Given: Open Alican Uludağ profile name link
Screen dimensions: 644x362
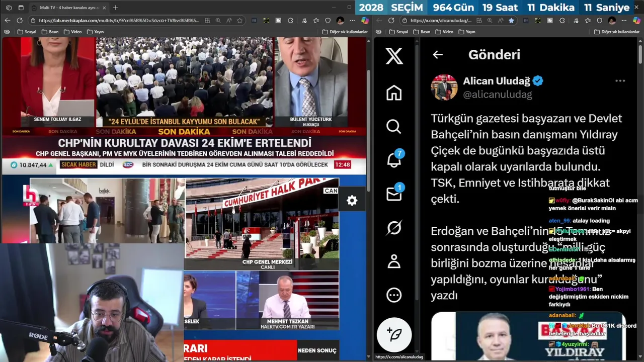Looking at the screenshot, I should point(497,81).
